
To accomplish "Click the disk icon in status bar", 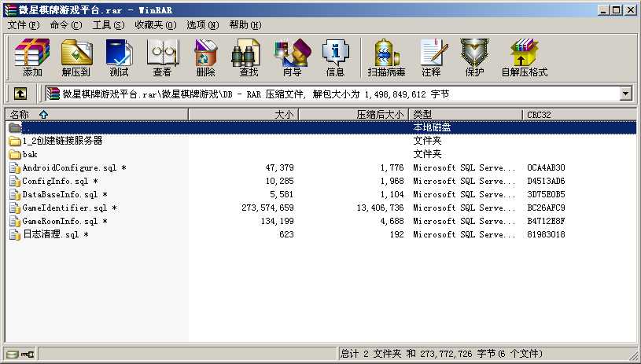I will pos(13,355).
